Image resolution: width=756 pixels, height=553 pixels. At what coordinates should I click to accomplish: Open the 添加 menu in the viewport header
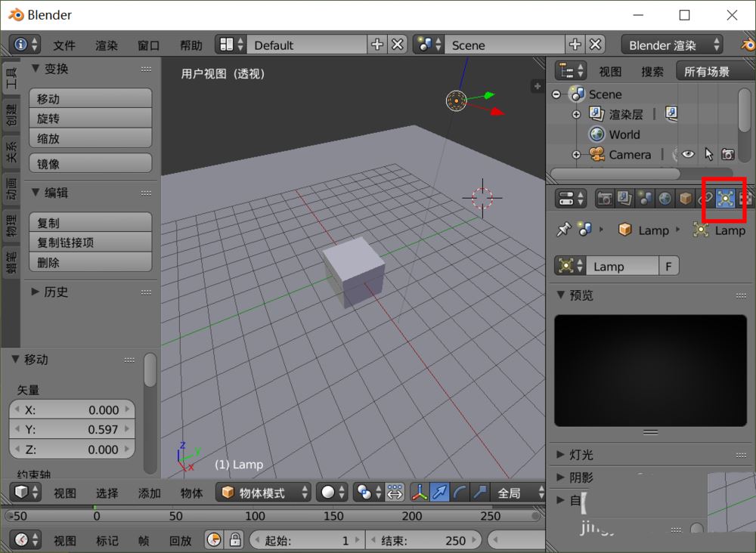[x=149, y=492]
